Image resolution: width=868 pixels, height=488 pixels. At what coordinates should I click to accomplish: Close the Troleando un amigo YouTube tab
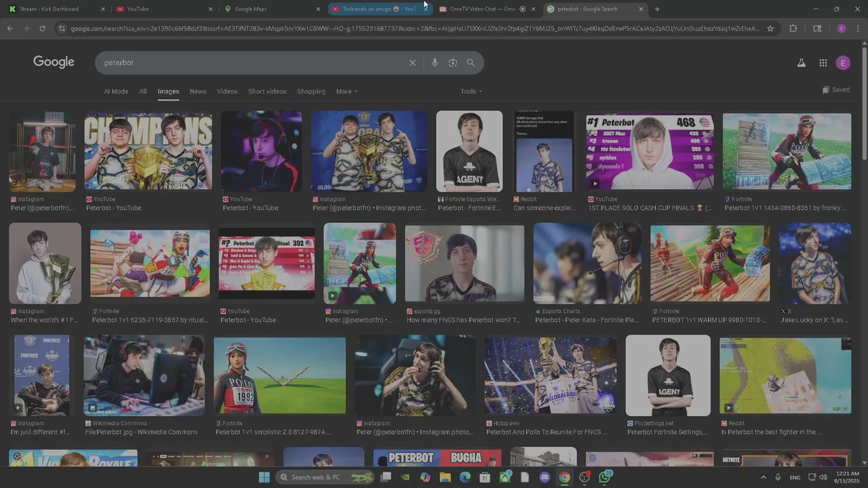click(426, 9)
